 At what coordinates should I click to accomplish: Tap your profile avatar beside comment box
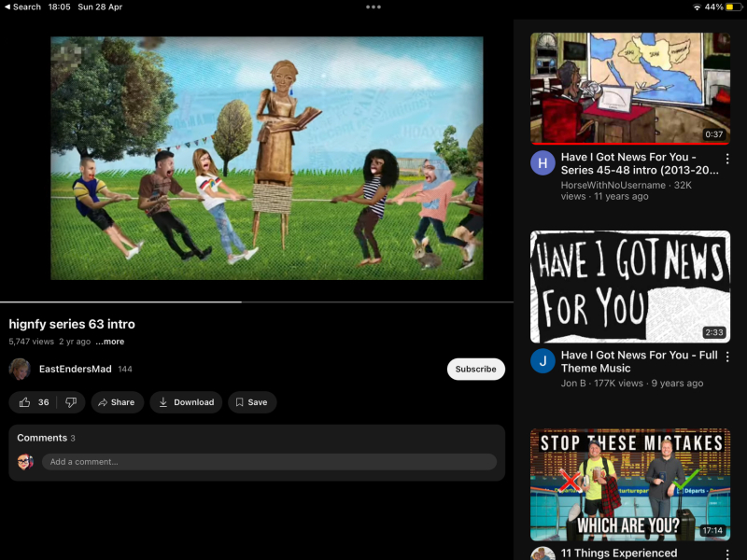[x=25, y=461]
